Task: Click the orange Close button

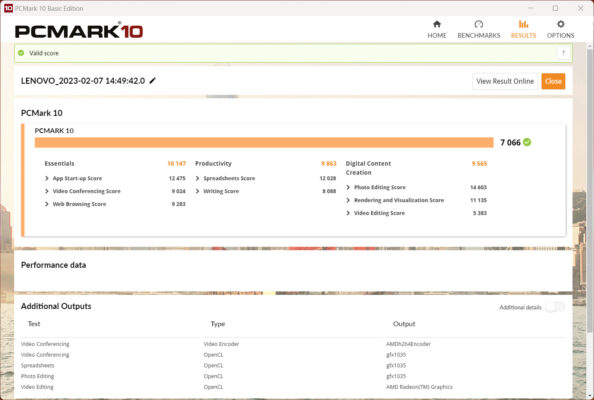Action: click(553, 81)
